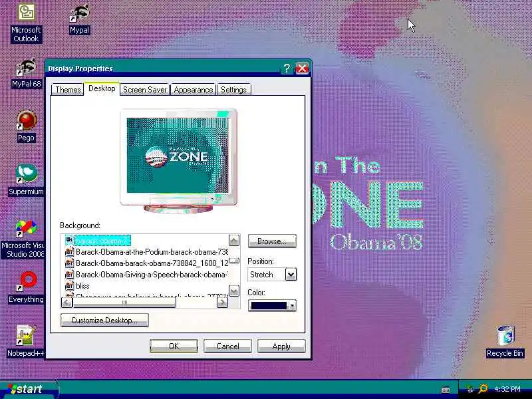This screenshot has width=532, height=399.
Task: Click the Everything magnifier tray icon
Action: pos(483,388)
